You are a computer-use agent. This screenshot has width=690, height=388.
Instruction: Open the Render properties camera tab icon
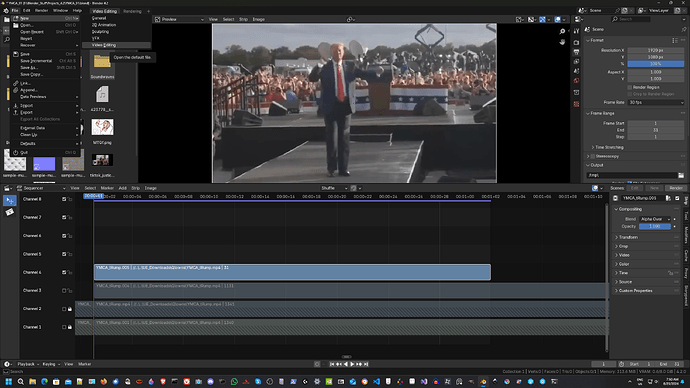tap(576, 42)
